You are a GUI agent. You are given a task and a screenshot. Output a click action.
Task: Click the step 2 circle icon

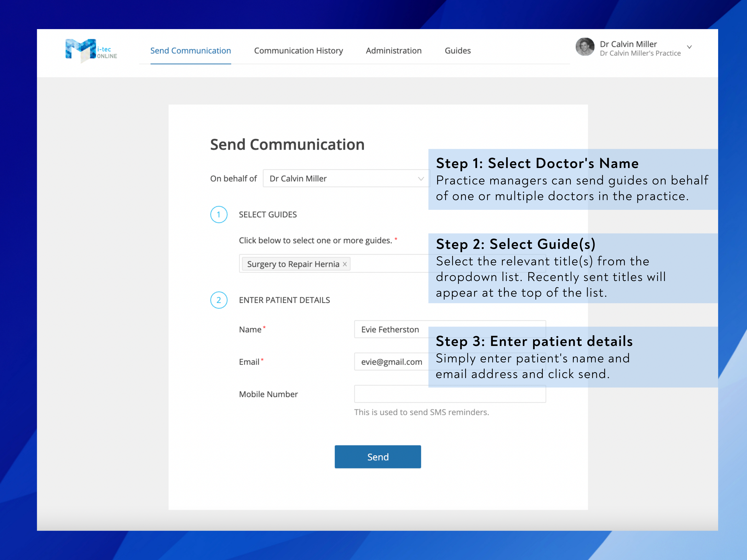[219, 300]
